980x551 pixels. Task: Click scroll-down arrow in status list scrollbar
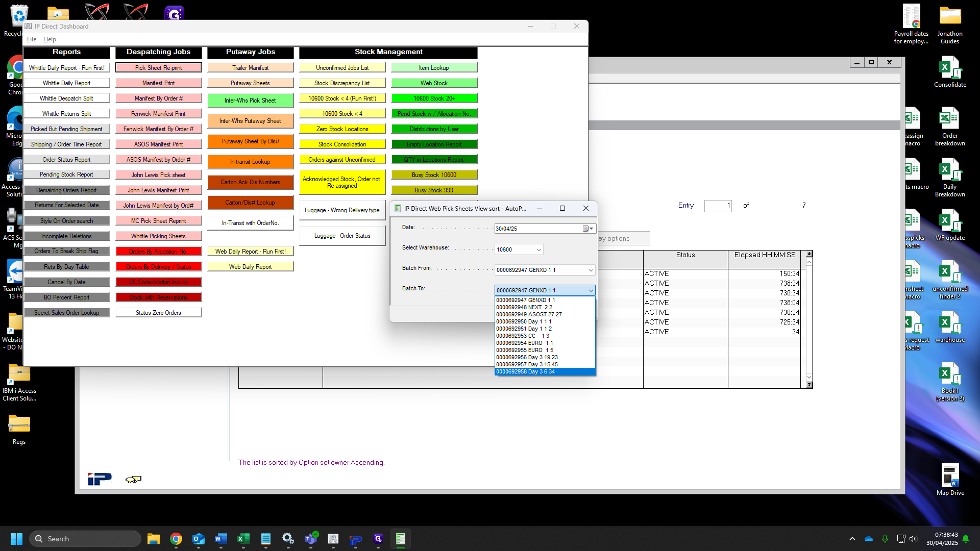click(809, 377)
